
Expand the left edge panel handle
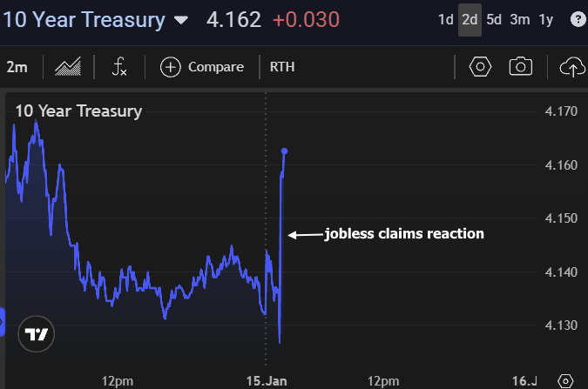[x=3, y=324]
